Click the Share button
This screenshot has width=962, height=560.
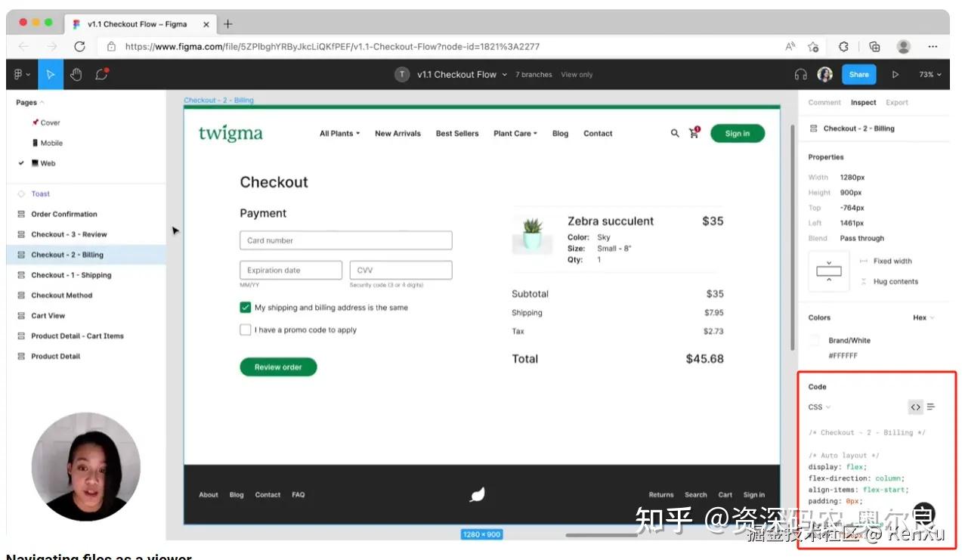858,74
